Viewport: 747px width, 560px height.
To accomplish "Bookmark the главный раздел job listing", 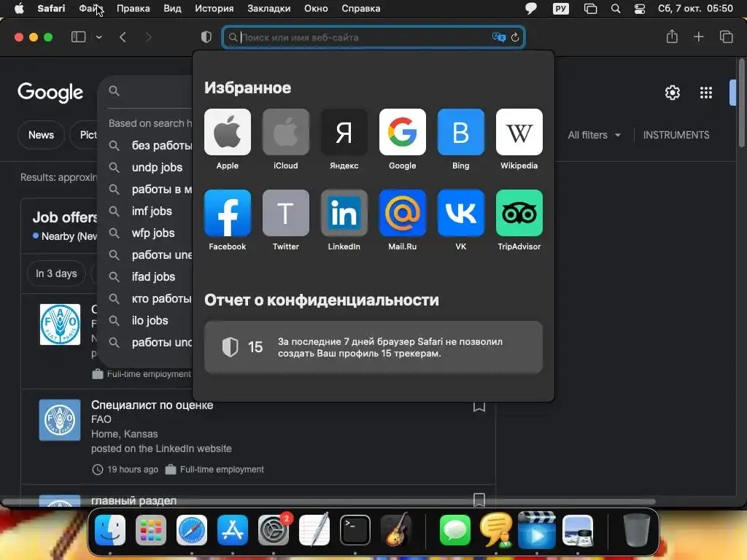I will 479,499.
